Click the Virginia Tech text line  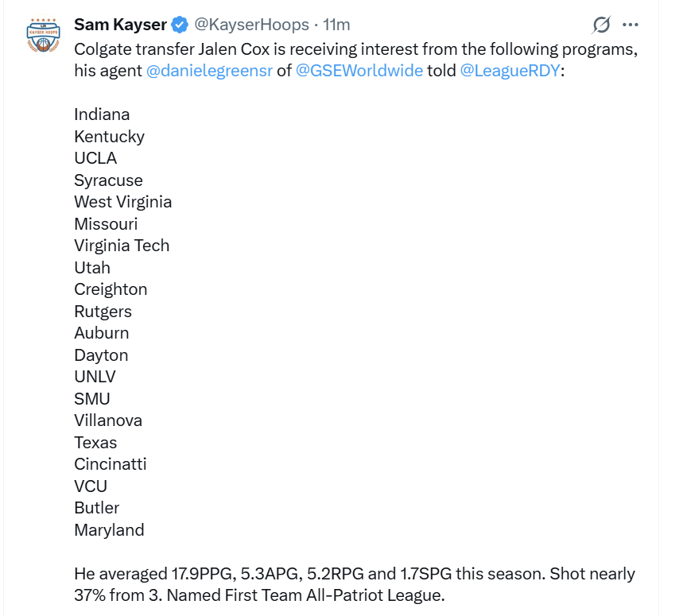click(122, 246)
